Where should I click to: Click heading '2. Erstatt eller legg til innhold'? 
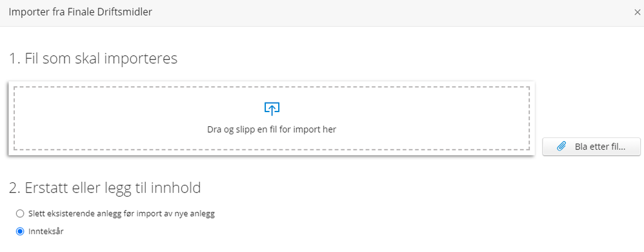(105, 188)
